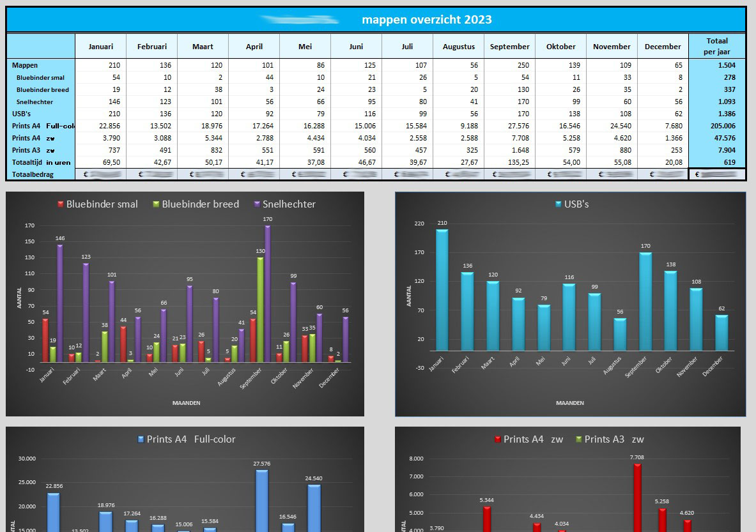Click the Maart column header in the table
This screenshot has width=756, height=532.
(203, 46)
